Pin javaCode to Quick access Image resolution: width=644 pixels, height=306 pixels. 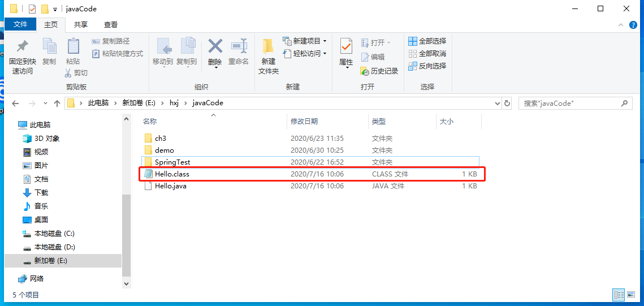point(22,57)
